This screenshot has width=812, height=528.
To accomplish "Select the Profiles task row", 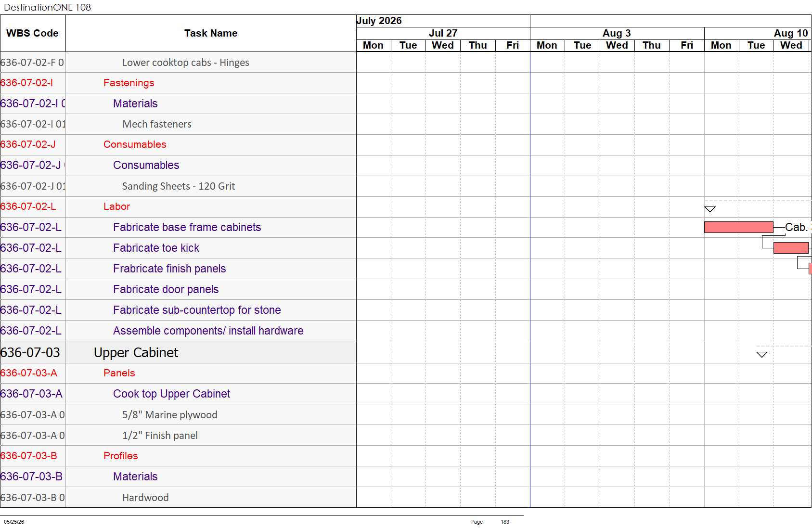I will coord(178,456).
